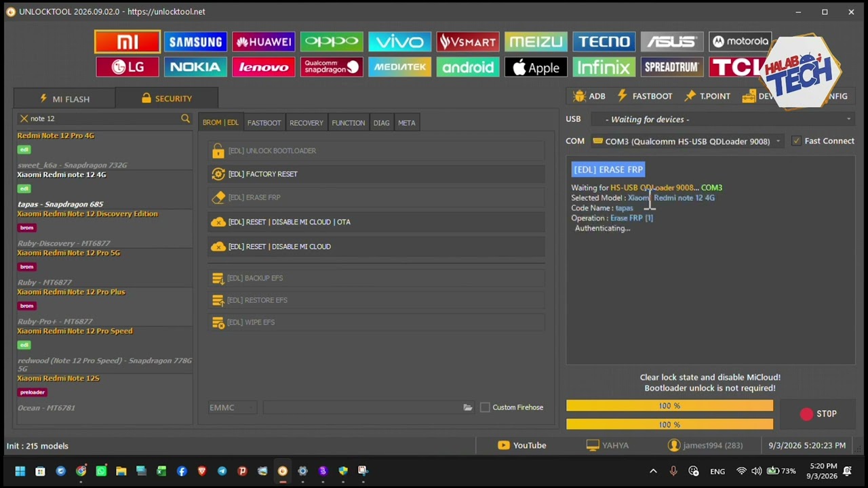868x488 pixels.
Task: Click the lower 100% progress bar
Action: click(x=669, y=424)
